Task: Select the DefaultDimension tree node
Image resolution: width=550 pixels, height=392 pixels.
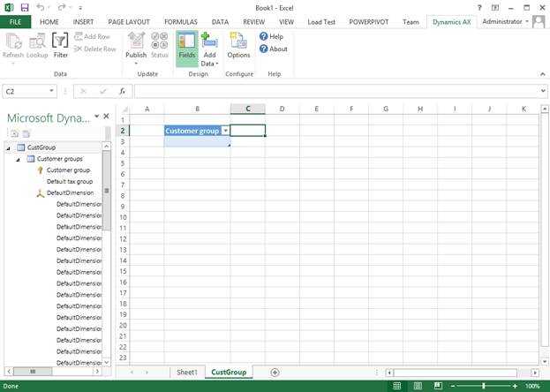Action: [x=70, y=192]
